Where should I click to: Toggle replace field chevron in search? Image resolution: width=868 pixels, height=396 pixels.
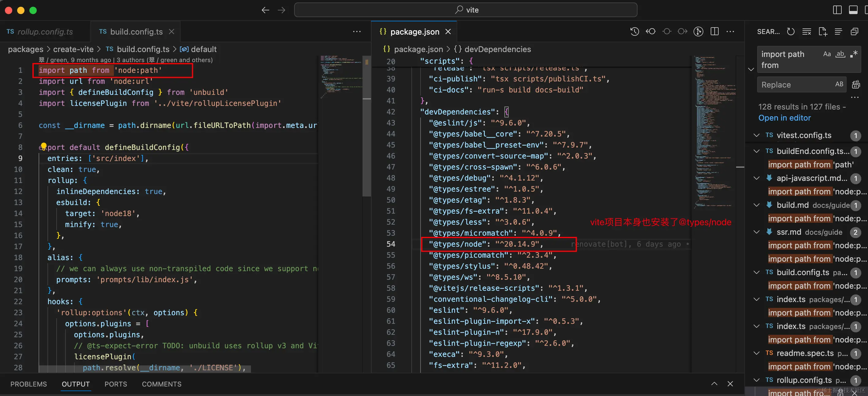(x=751, y=69)
